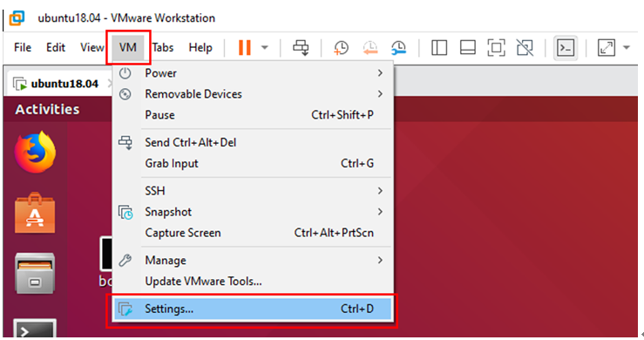Click the SSH submenu chevron arrow
This screenshot has width=644, height=340.
coord(380,191)
